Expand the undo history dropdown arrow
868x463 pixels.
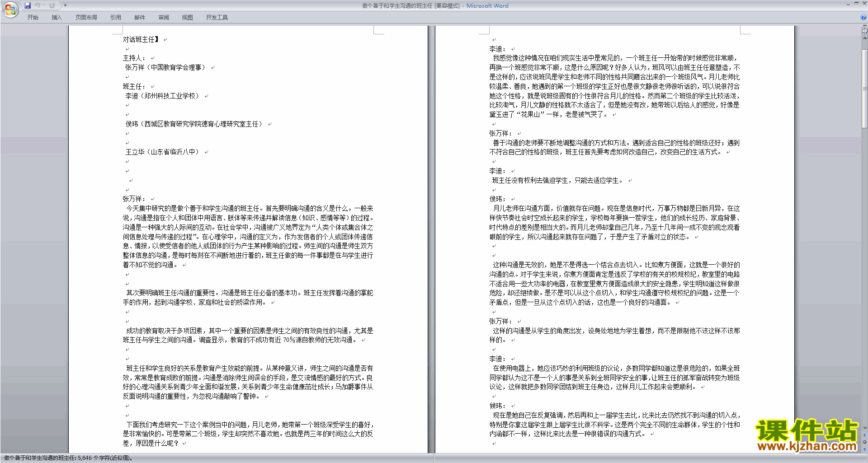tap(44, 5)
